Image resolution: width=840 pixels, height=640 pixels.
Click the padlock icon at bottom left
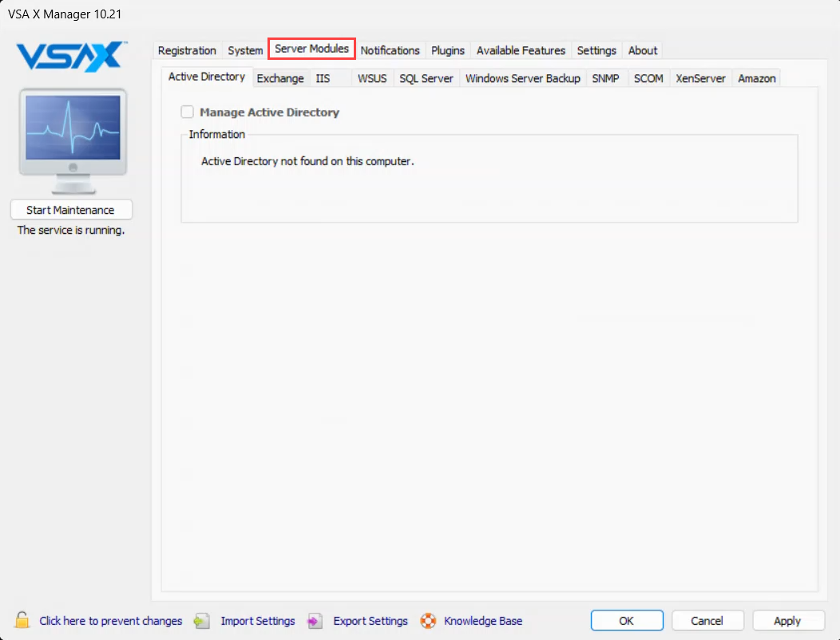pos(22,620)
